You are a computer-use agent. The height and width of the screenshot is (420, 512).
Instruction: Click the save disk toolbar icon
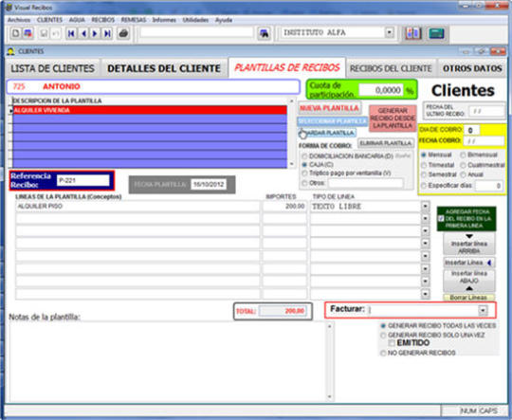(44, 33)
